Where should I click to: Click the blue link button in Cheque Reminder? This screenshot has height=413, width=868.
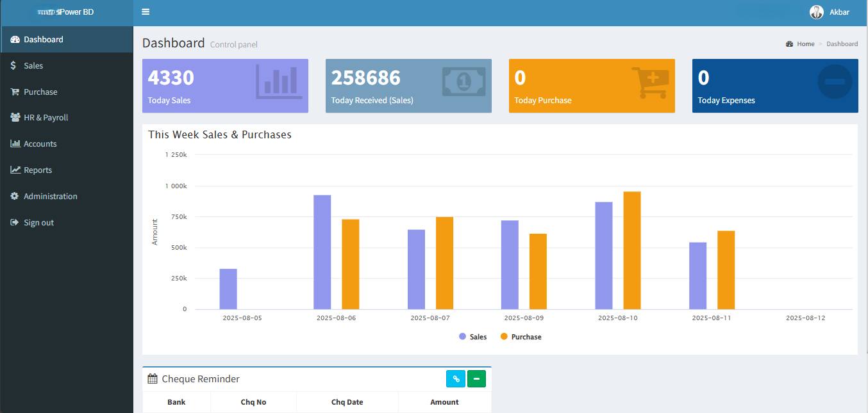[x=456, y=379]
